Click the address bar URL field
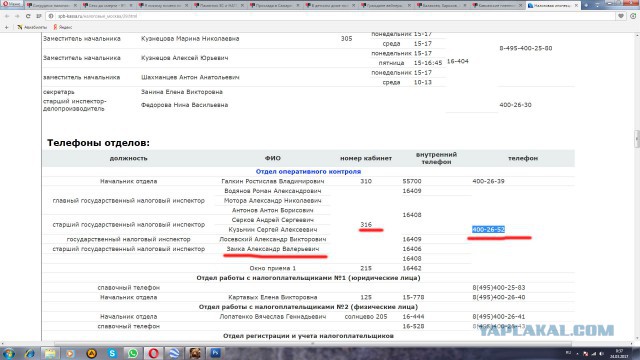 [x=335, y=16]
